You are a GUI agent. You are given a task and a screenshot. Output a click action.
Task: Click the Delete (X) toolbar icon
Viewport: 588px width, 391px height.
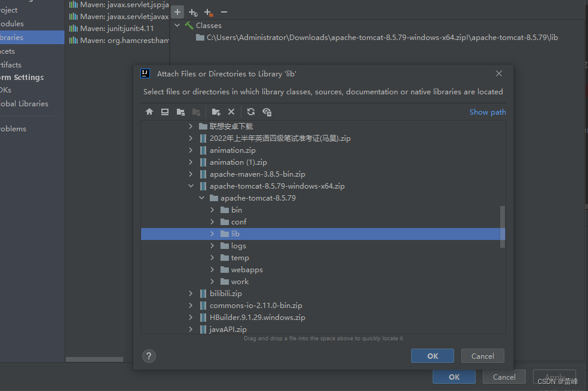click(x=231, y=112)
